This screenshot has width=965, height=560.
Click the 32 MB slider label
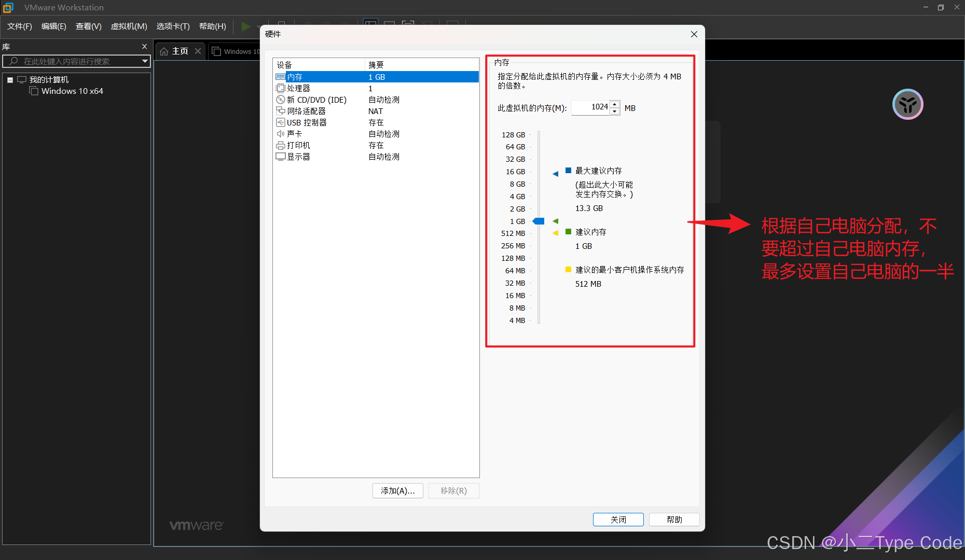coord(515,283)
